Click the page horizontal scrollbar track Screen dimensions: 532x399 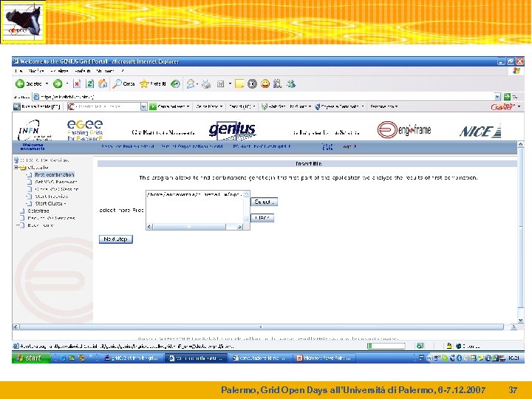262,327
